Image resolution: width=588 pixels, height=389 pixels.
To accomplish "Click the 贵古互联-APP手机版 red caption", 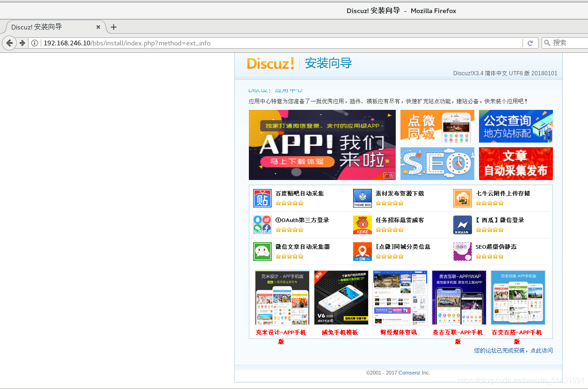I will pos(457,337).
